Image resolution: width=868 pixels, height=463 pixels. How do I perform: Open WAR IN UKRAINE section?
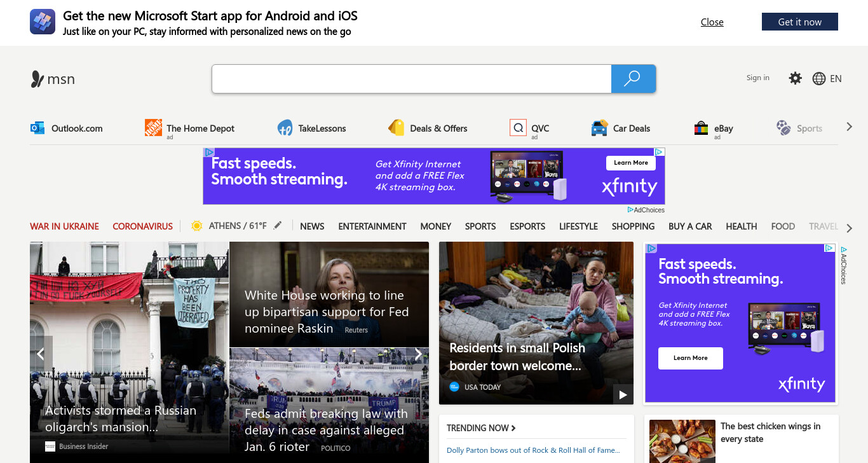coord(64,226)
